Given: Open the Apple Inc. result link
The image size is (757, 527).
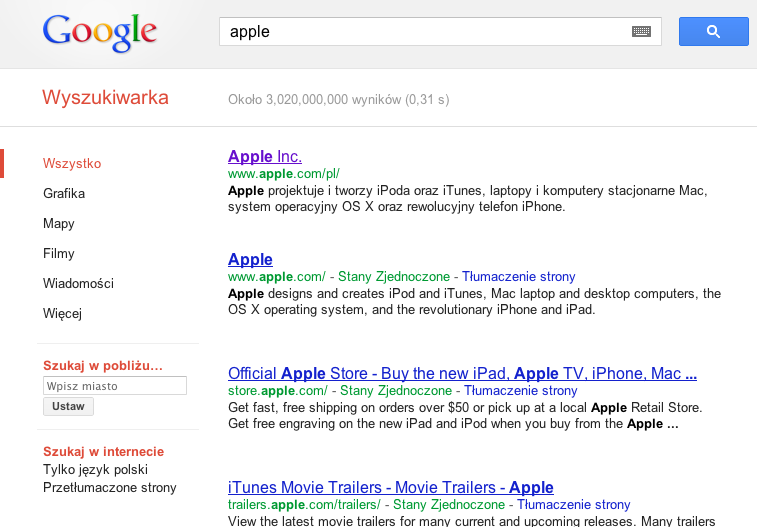Looking at the screenshot, I should click(265, 156).
